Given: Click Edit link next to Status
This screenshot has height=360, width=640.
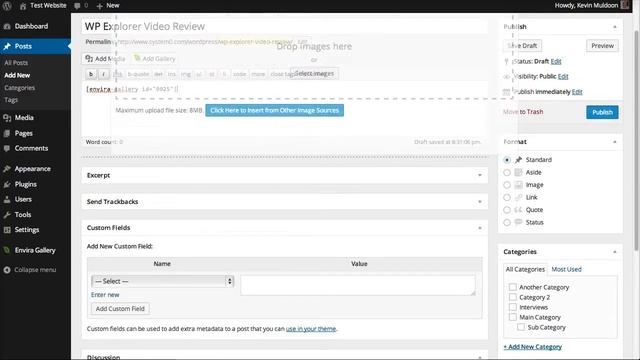Looking at the screenshot, I should tap(556, 61).
